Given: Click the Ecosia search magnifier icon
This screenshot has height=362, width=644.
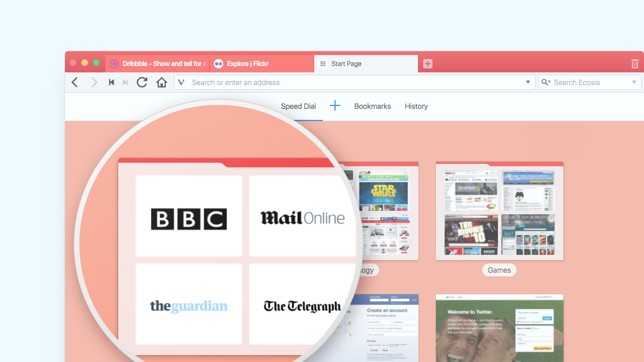Looking at the screenshot, I should [x=546, y=82].
